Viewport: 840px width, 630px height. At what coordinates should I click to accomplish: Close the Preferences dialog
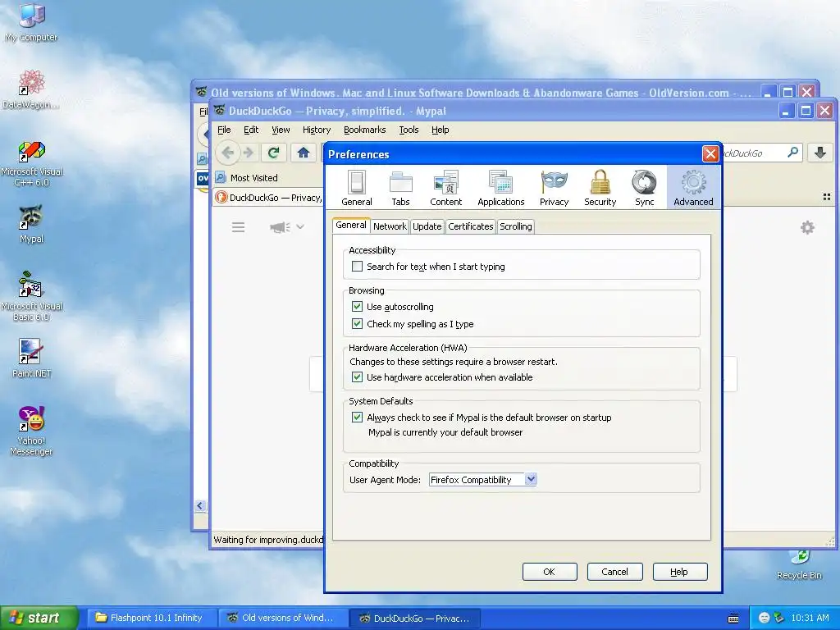pyautogui.click(x=710, y=154)
